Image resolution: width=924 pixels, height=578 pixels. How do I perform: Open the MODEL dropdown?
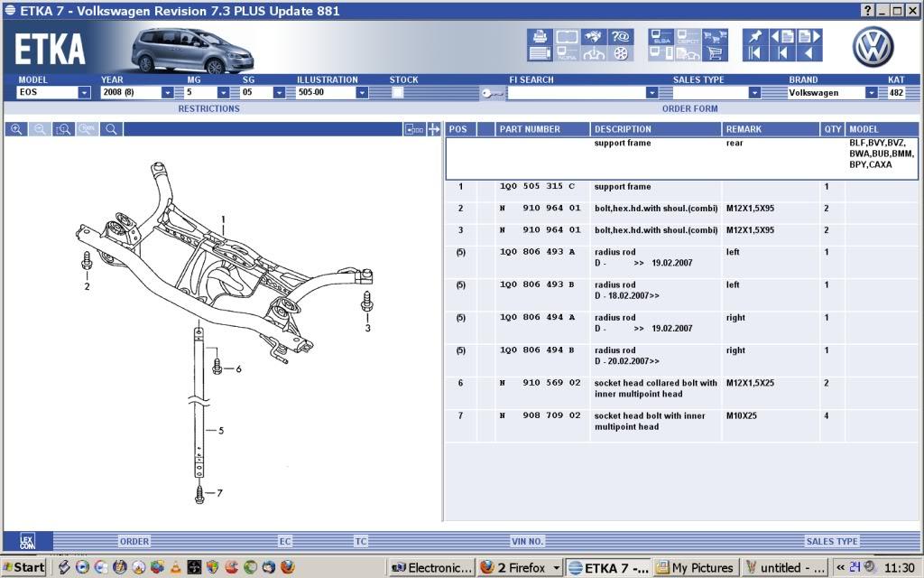point(84,93)
